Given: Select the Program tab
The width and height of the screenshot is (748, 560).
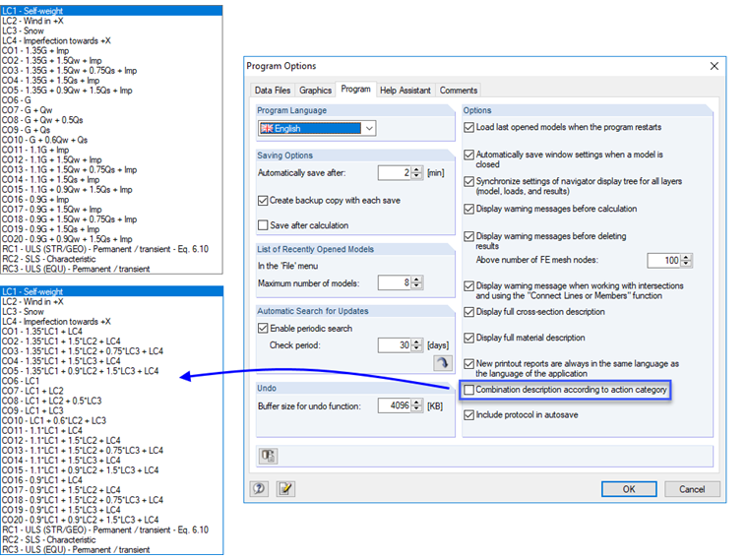Looking at the screenshot, I should click(x=356, y=90).
